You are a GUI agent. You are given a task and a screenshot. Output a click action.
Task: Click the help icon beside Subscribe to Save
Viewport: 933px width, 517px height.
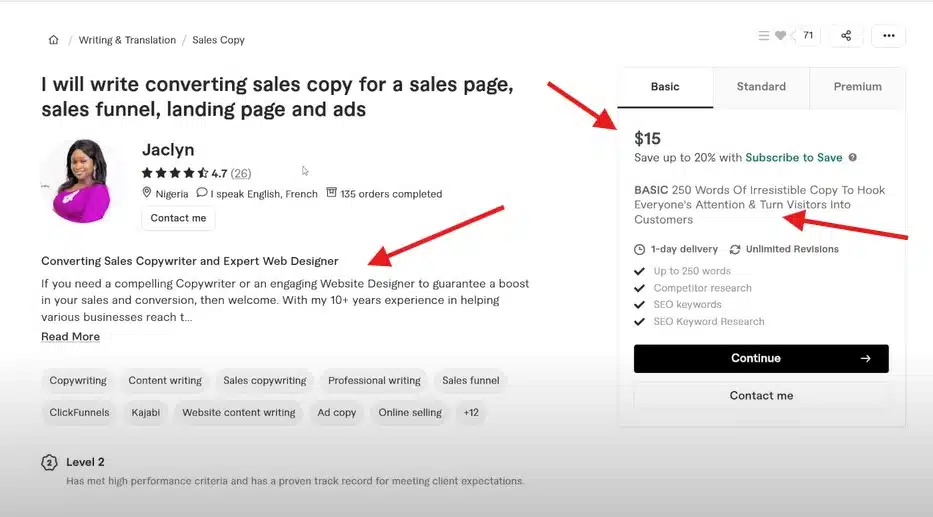point(853,157)
